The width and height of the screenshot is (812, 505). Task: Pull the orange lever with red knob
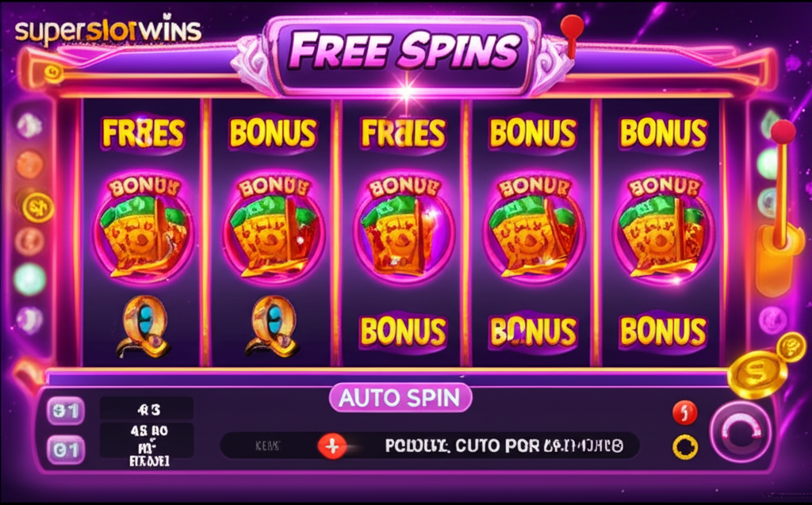point(777,207)
